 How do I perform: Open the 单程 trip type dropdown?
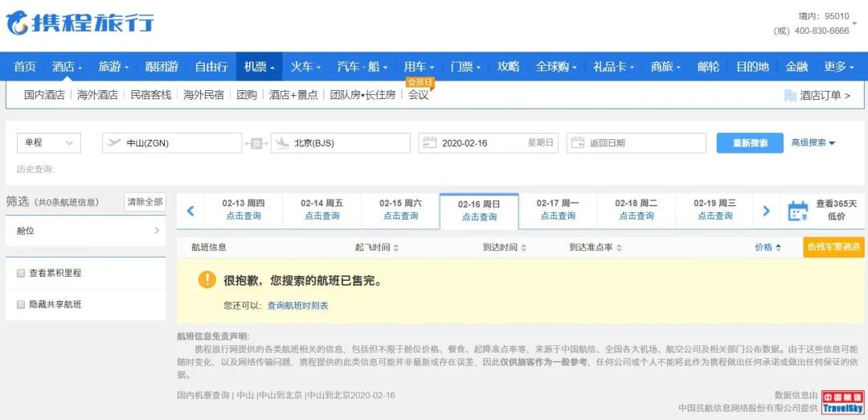(x=48, y=143)
